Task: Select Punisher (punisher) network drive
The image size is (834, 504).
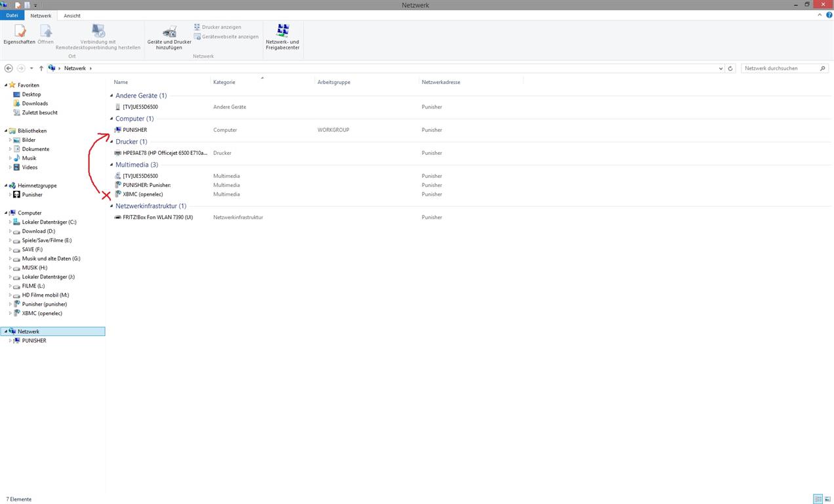Action: tap(44, 304)
